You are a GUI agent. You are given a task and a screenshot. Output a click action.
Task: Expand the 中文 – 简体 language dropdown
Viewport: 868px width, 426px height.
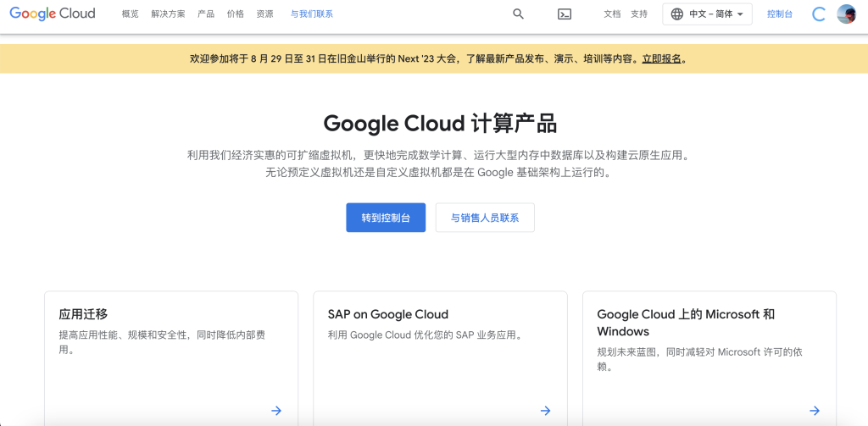708,14
